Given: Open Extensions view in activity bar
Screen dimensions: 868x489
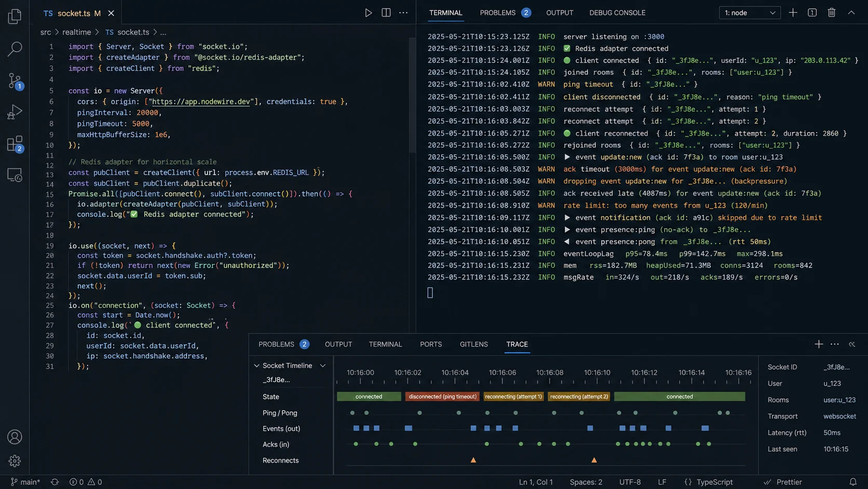Looking at the screenshot, I should tap(15, 144).
